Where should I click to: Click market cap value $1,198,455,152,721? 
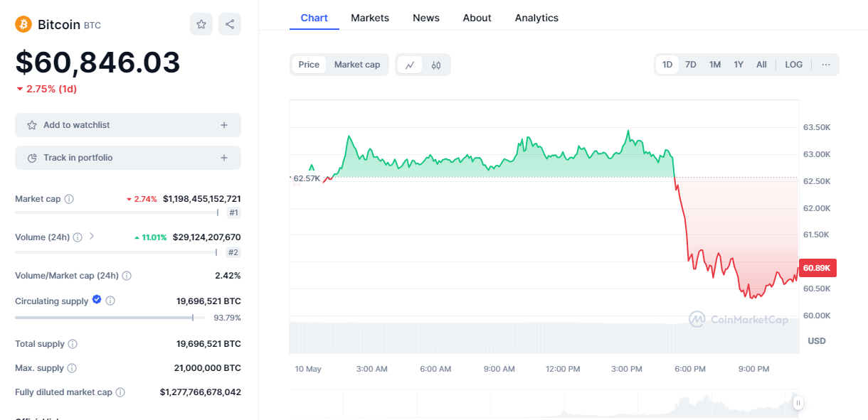point(202,199)
